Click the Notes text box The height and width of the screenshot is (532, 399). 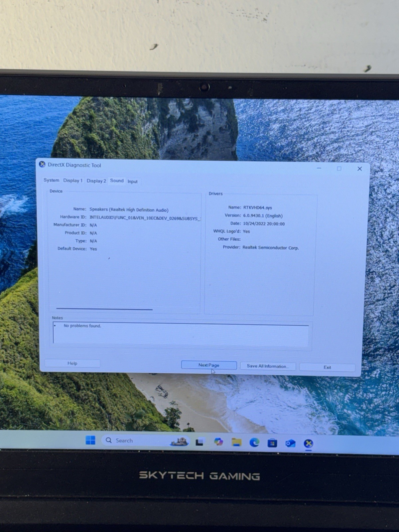(x=181, y=333)
